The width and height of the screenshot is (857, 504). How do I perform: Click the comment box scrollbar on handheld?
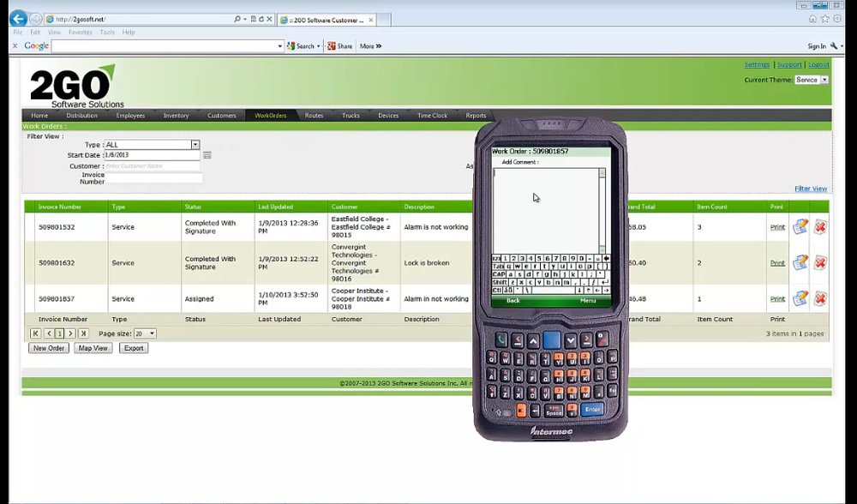pyautogui.click(x=602, y=211)
